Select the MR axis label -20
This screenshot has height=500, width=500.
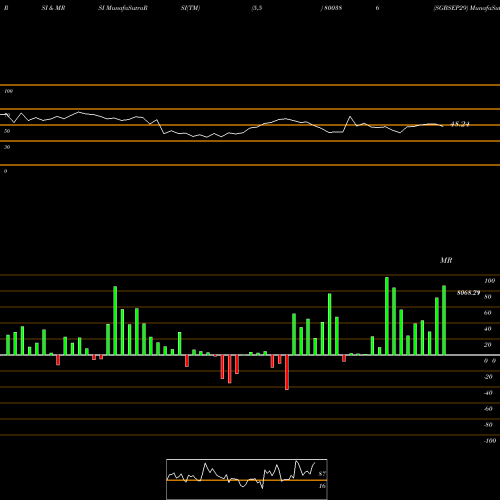click(488, 377)
